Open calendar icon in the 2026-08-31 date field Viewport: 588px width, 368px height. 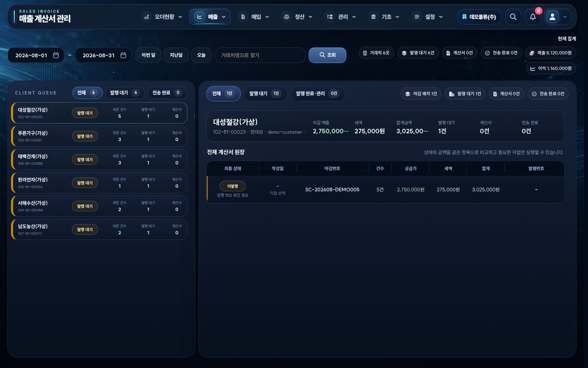[x=123, y=55]
